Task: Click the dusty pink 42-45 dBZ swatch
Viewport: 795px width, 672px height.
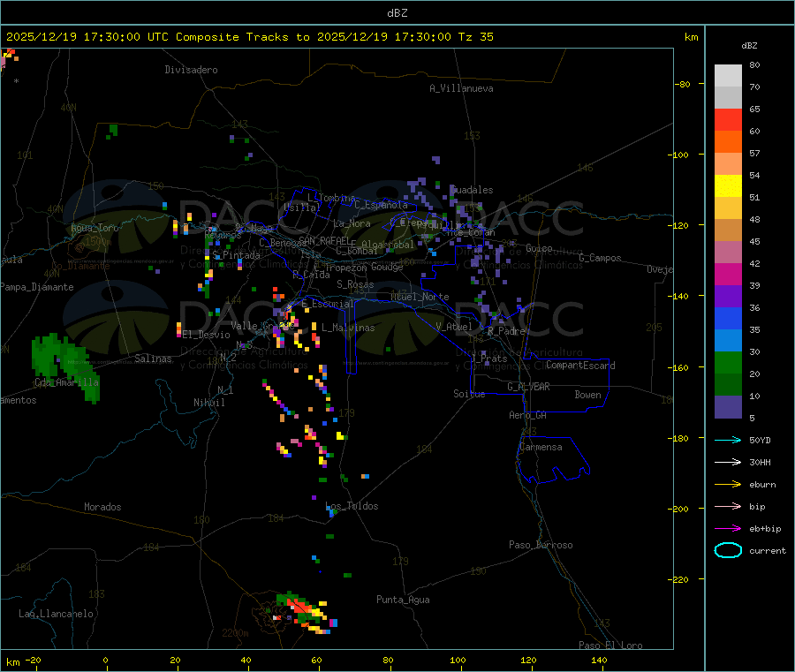Action: 728,252
